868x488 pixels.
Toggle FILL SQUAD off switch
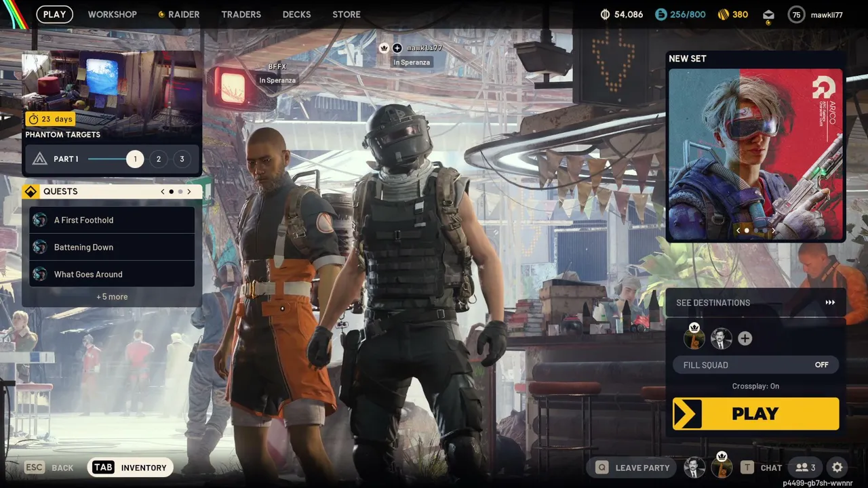(x=755, y=365)
